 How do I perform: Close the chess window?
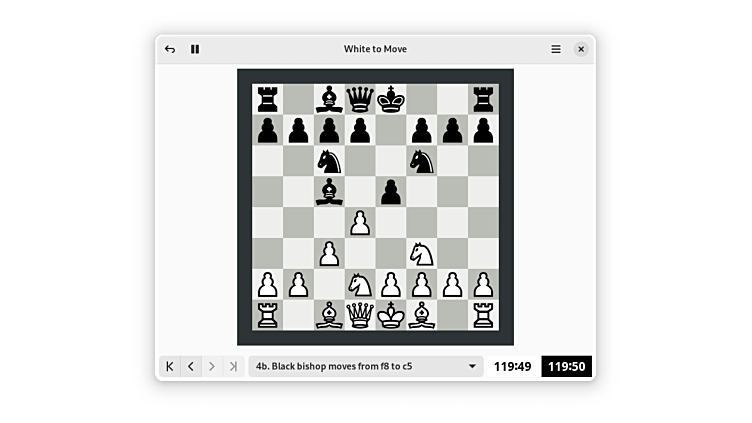click(581, 49)
